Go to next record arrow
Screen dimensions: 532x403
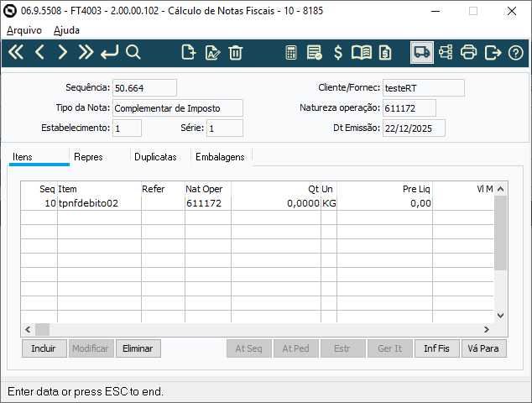(62, 53)
